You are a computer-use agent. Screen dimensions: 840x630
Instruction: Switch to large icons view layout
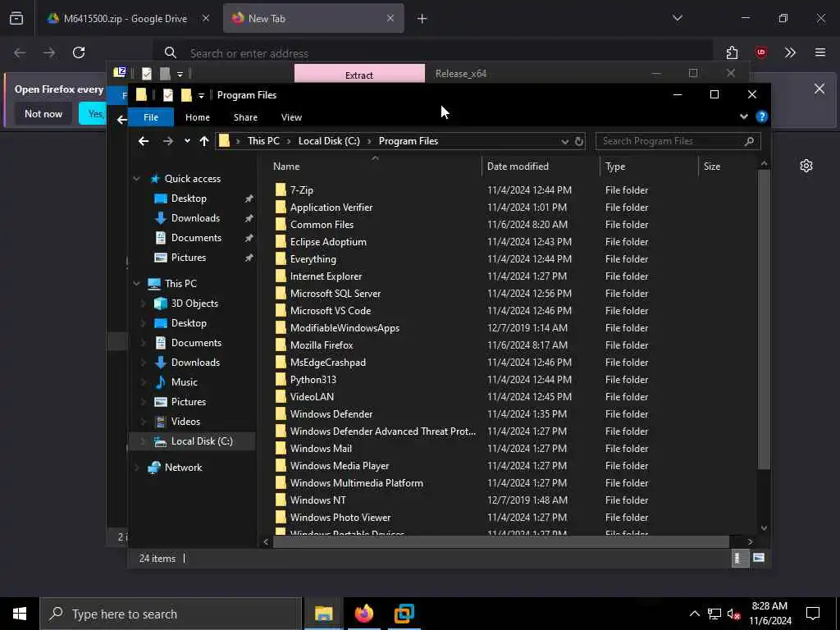(x=758, y=558)
